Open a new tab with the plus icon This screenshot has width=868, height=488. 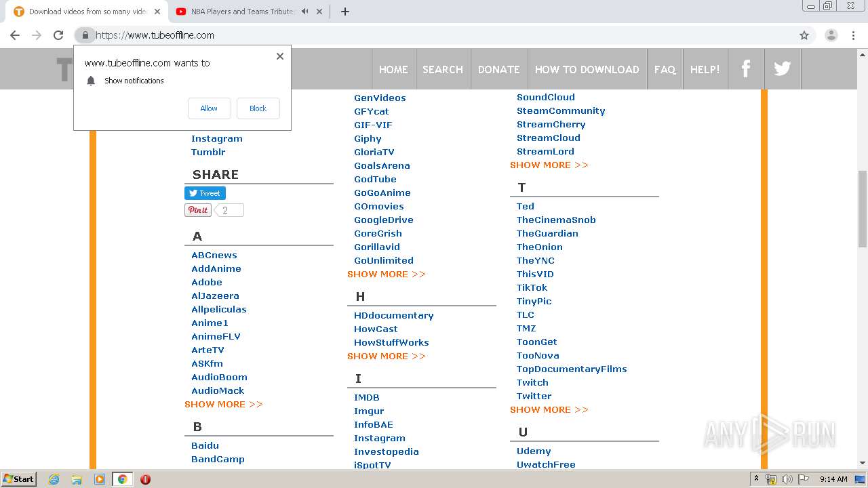(345, 12)
